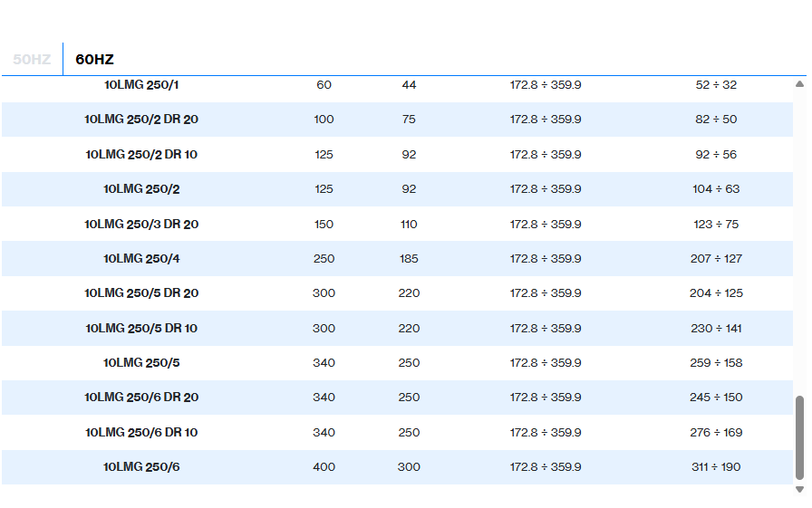Choose the 10LMG 250/3 DR 20 entry
The image size is (812, 508).
pyautogui.click(x=141, y=225)
